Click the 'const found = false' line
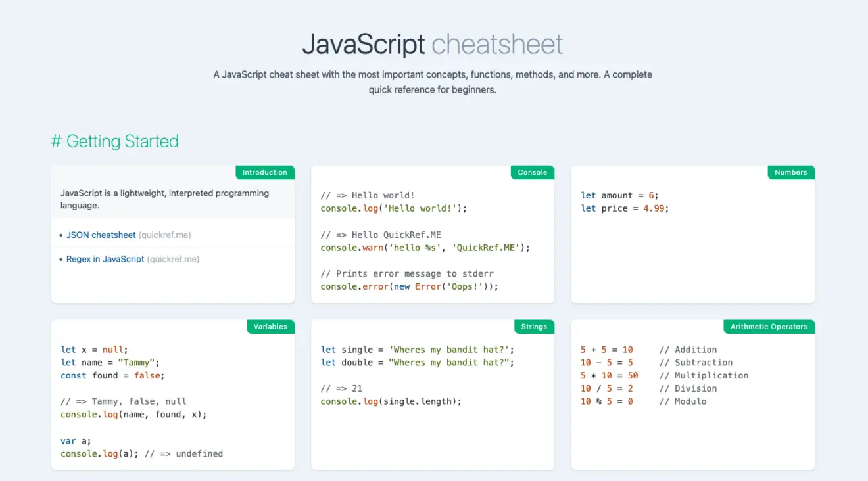The height and width of the screenshot is (481, 868). pos(112,375)
